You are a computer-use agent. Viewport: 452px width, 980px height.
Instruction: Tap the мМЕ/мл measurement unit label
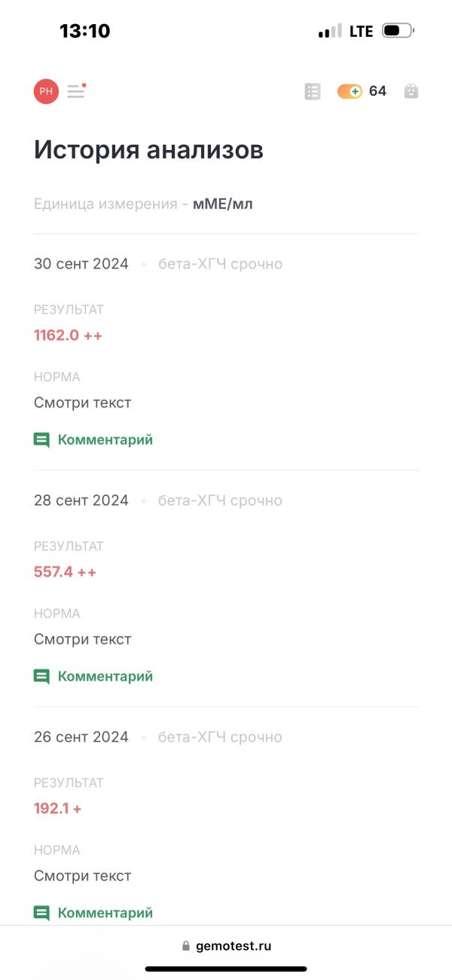click(x=223, y=204)
